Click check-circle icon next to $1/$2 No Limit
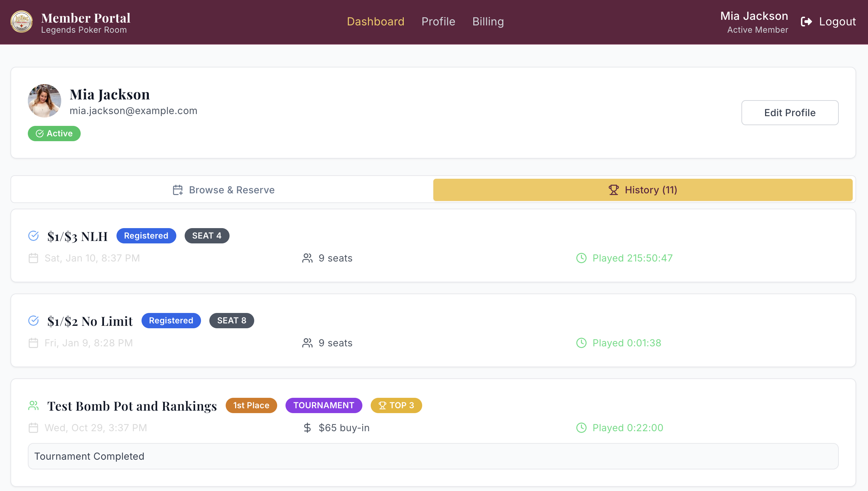The height and width of the screenshot is (491, 868). click(33, 321)
